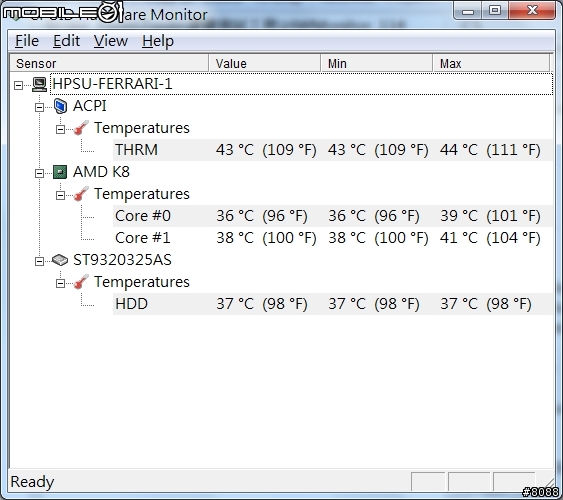Click Core #0 current value 36 °C (96 °F)
This screenshot has height=500, width=563.
pos(262,216)
